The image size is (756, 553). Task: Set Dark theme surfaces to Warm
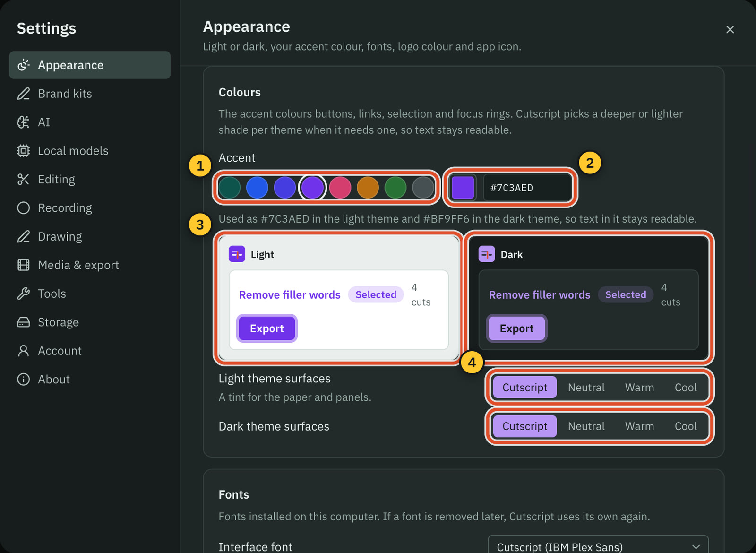pyautogui.click(x=640, y=426)
